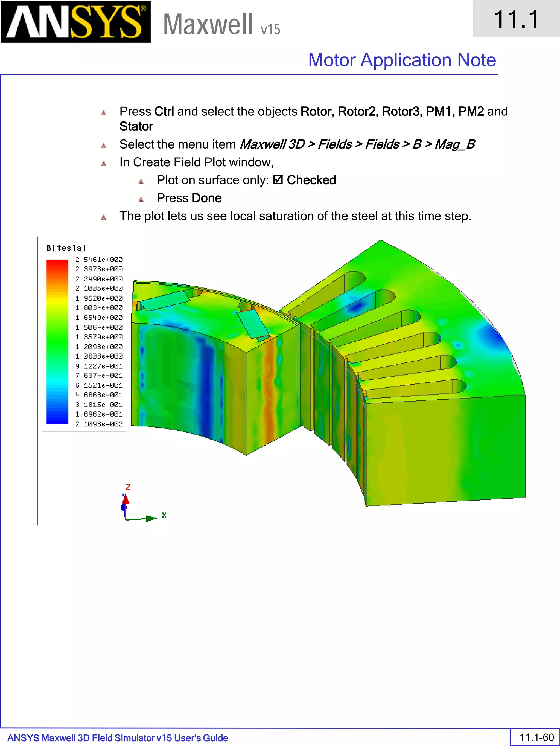Click legend value 2.1005e+000
The image size is (560, 747).
coord(99,288)
